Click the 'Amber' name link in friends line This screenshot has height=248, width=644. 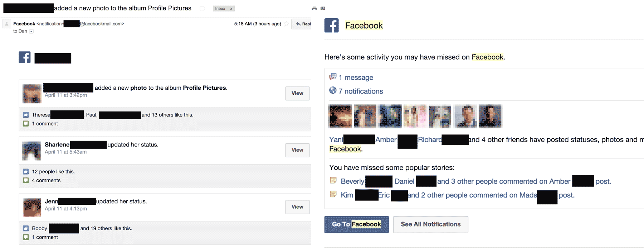pyautogui.click(x=386, y=140)
